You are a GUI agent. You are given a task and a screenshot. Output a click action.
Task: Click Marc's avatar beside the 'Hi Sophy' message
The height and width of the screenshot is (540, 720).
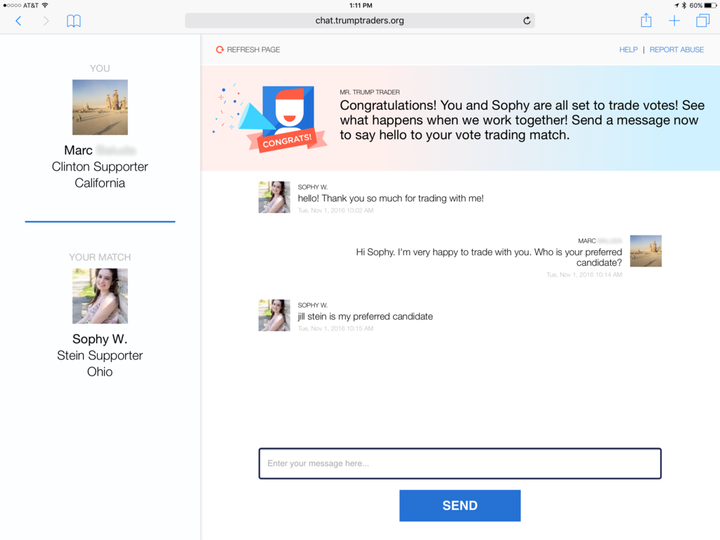[646, 251]
